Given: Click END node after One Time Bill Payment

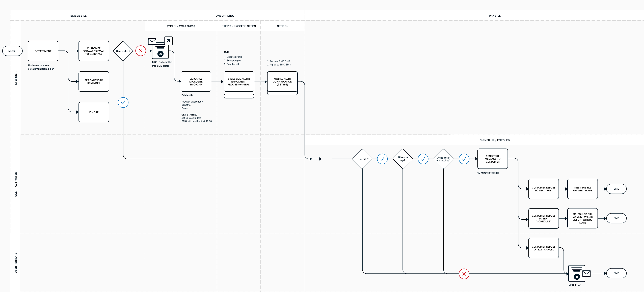Looking at the screenshot, I should [x=616, y=189].
